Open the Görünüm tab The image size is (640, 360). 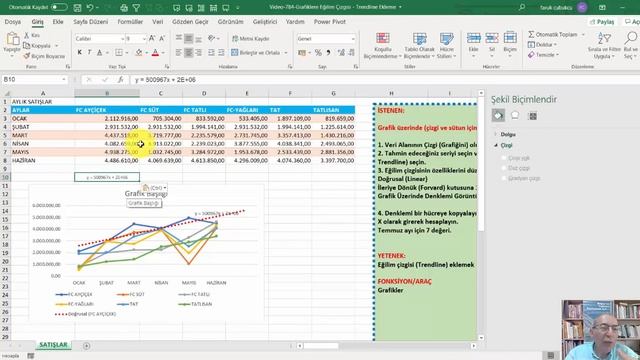230,22
